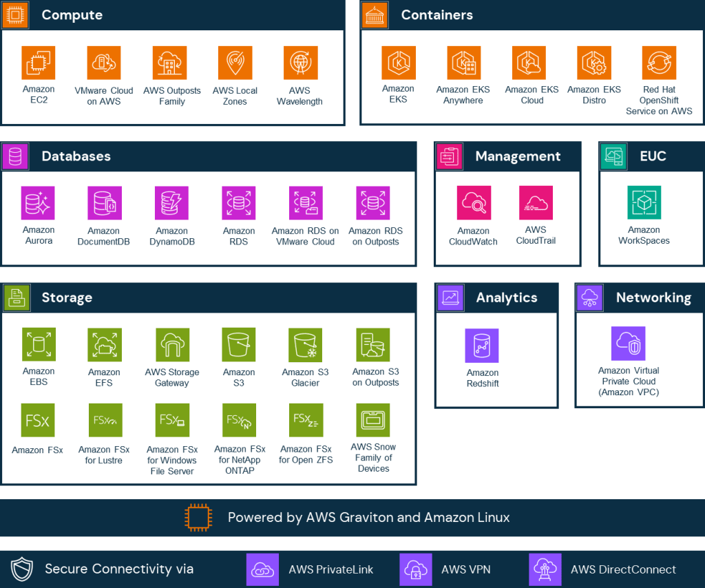
Task: Click the 'EUC' heading text
Action: coord(653,156)
